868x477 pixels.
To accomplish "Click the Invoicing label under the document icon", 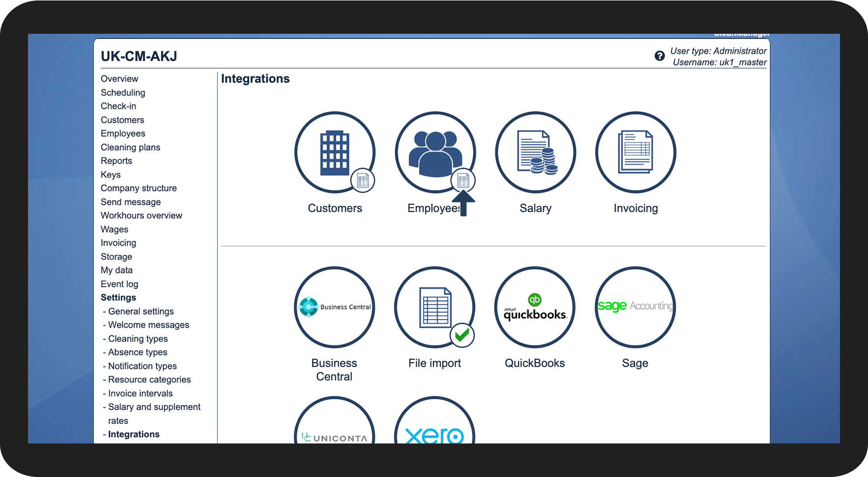I will coord(636,208).
